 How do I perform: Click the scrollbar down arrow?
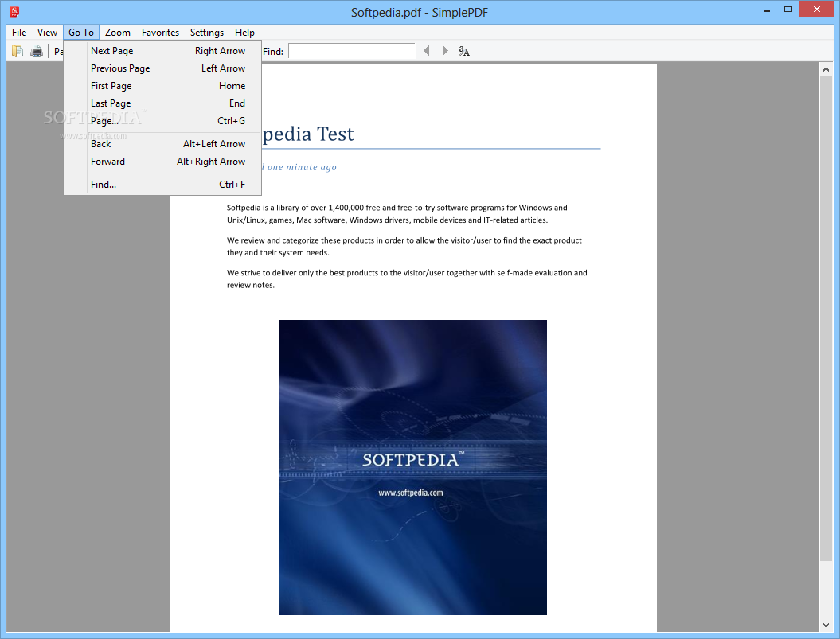pos(826,625)
